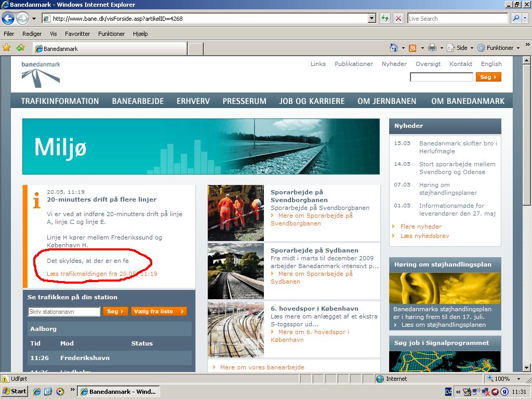Open the Rediger menu

32,34
